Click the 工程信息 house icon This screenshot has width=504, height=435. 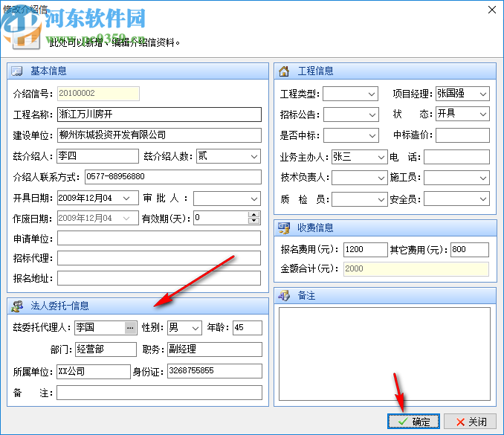(x=284, y=71)
